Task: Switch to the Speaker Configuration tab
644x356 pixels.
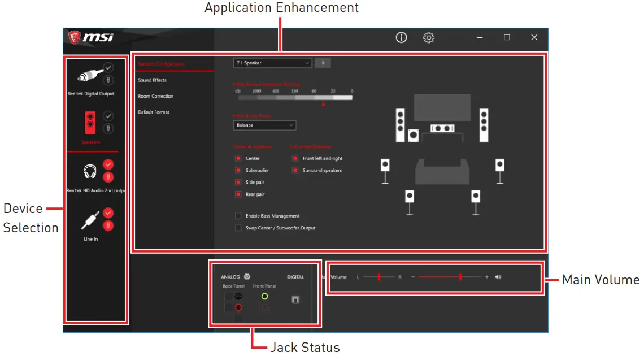Action: tap(161, 64)
